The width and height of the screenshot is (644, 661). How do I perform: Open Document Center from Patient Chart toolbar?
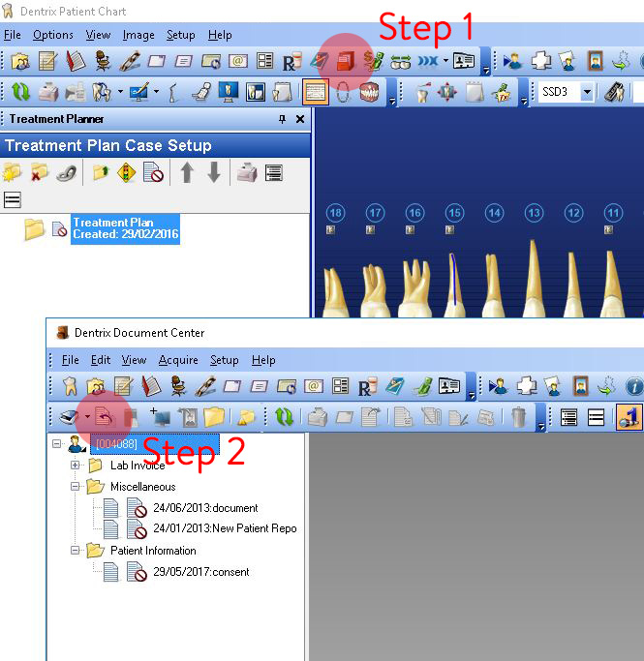[x=346, y=61]
